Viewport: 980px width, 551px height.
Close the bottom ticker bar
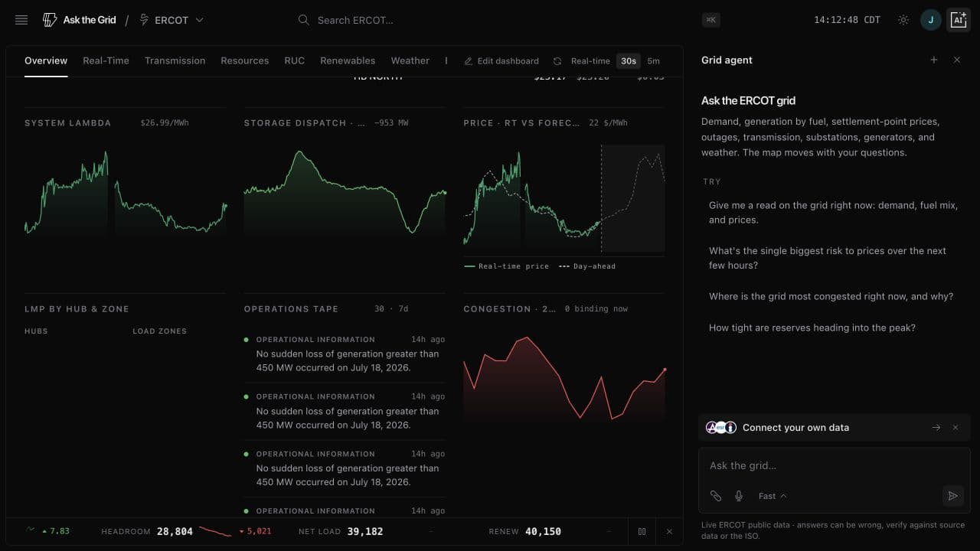(x=669, y=531)
